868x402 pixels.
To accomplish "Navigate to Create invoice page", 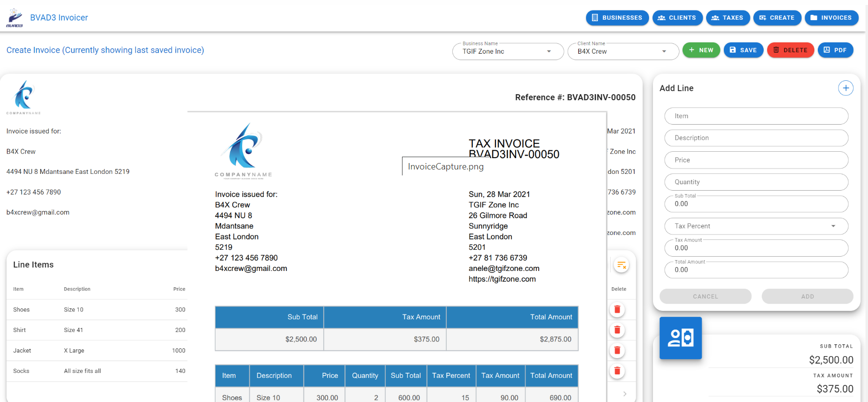I will point(777,18).
